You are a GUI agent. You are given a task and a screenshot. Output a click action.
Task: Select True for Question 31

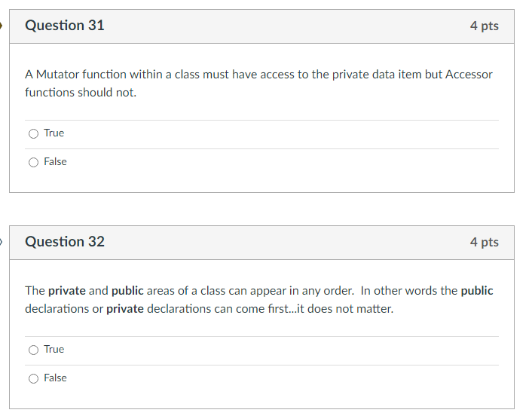tap(33, 133)
